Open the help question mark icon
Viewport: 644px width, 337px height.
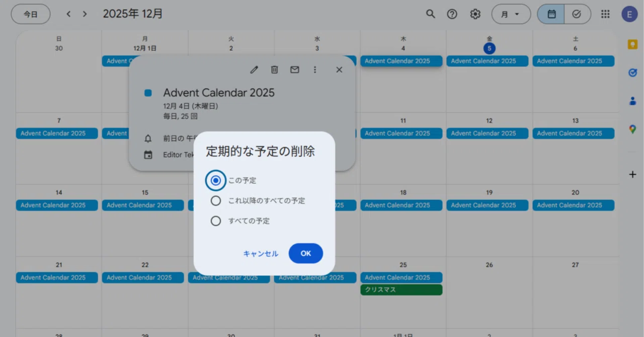tap(452, 14)
